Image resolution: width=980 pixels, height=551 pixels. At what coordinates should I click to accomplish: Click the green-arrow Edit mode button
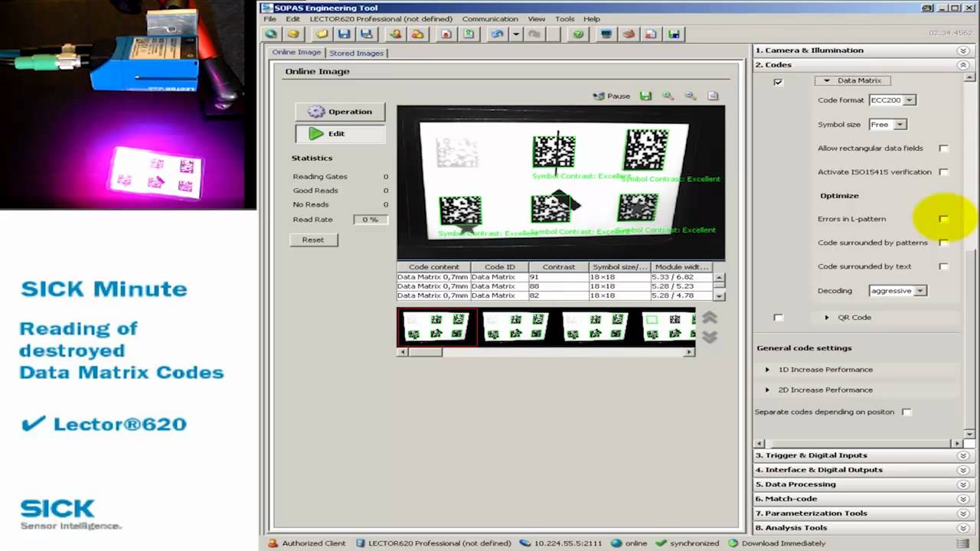coord(339,134)
